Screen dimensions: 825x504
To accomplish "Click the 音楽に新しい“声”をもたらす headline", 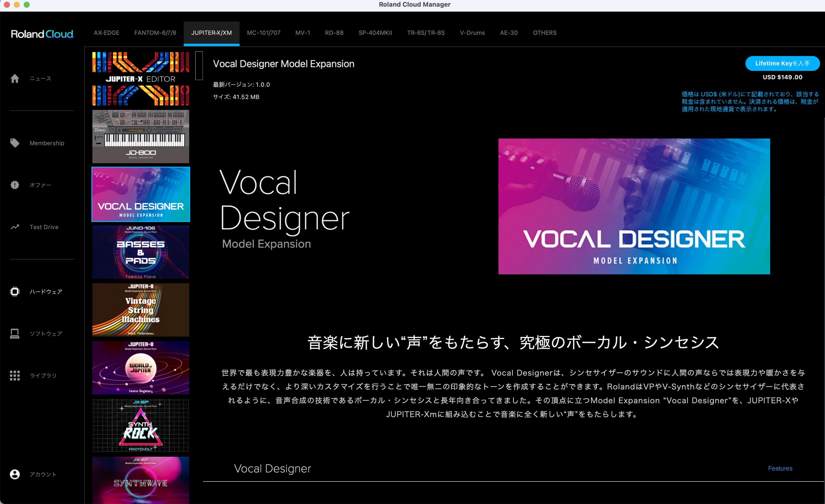I will point(513,343).
